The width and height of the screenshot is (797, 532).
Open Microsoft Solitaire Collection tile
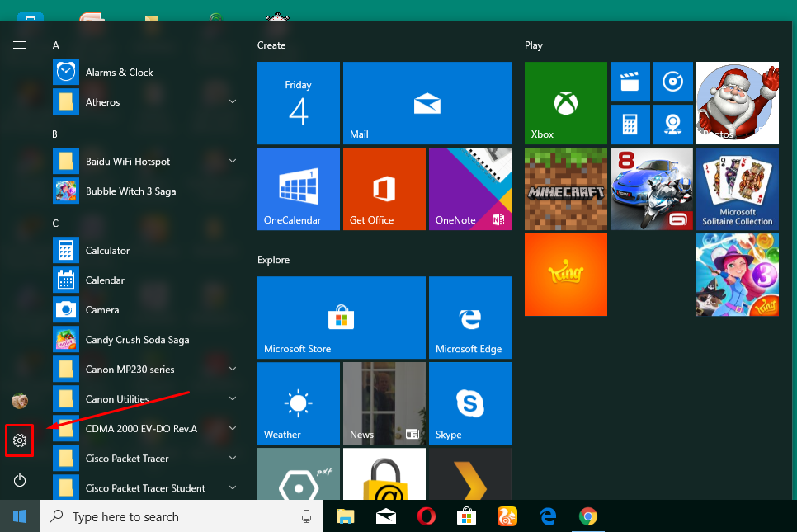(x=738, y=189)
